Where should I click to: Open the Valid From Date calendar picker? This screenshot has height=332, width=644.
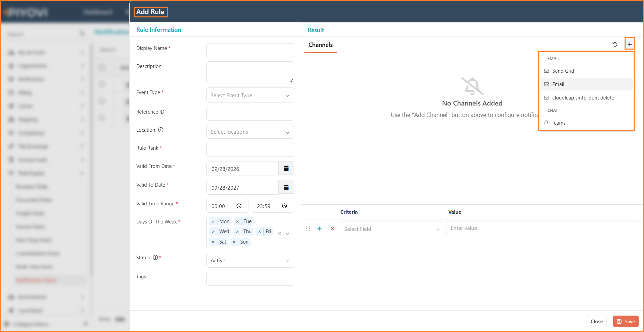(x=286, y=169)
